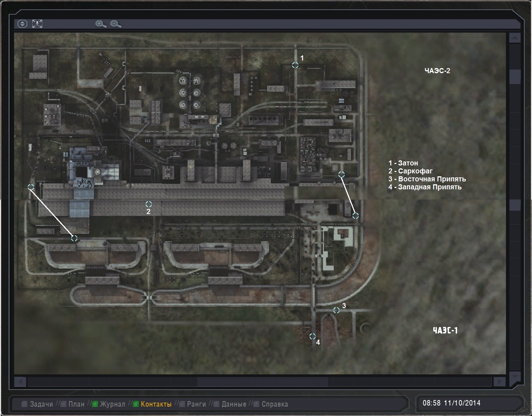The image size is (532, 416).
Task: Click the green icon beside Журнал
Action: tap(95, 404)
